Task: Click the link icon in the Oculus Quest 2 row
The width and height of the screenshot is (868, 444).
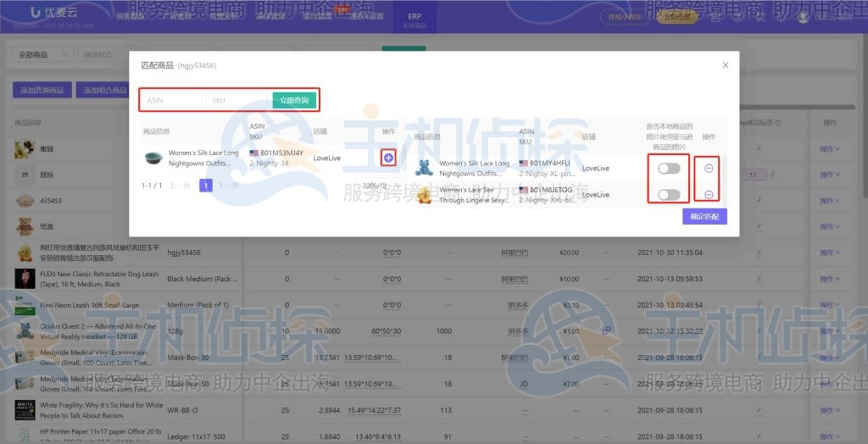Action: point(607,330)
